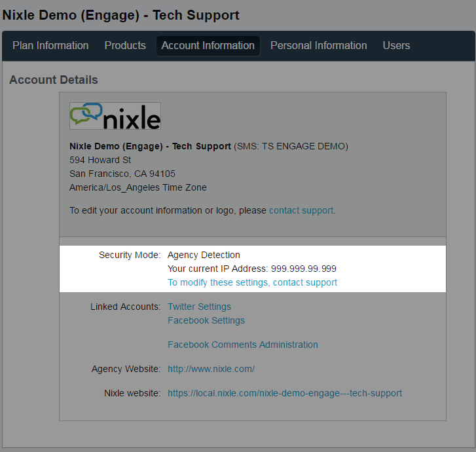Click the Nixle logo image
The height and width of the screenshot is (452, 476).
pyautogui.click(x=115, y=116)
